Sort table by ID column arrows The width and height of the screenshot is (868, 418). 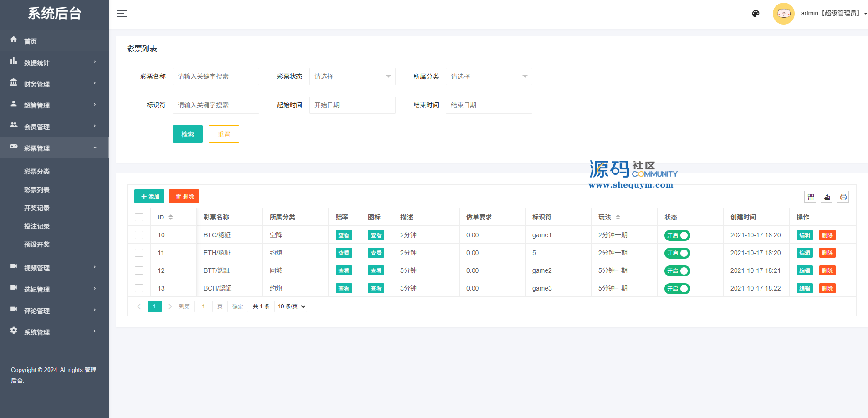click(171, 217)
